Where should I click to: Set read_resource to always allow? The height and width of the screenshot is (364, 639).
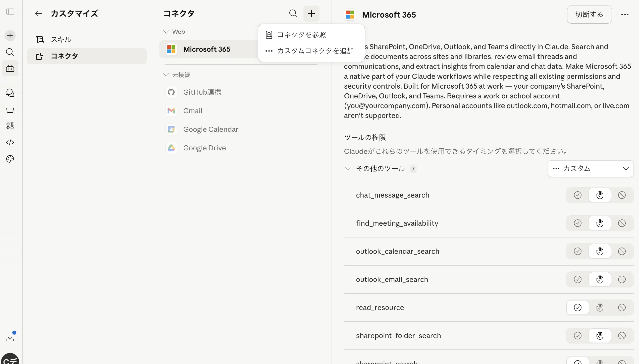pos(578,308)
